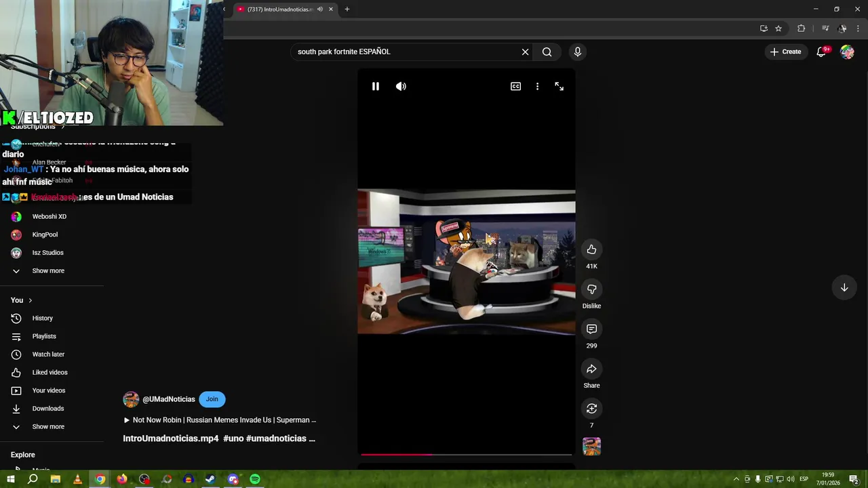The image size is (868, 488).
Task: Open the 299 comments panel
Action: [591, 329]
